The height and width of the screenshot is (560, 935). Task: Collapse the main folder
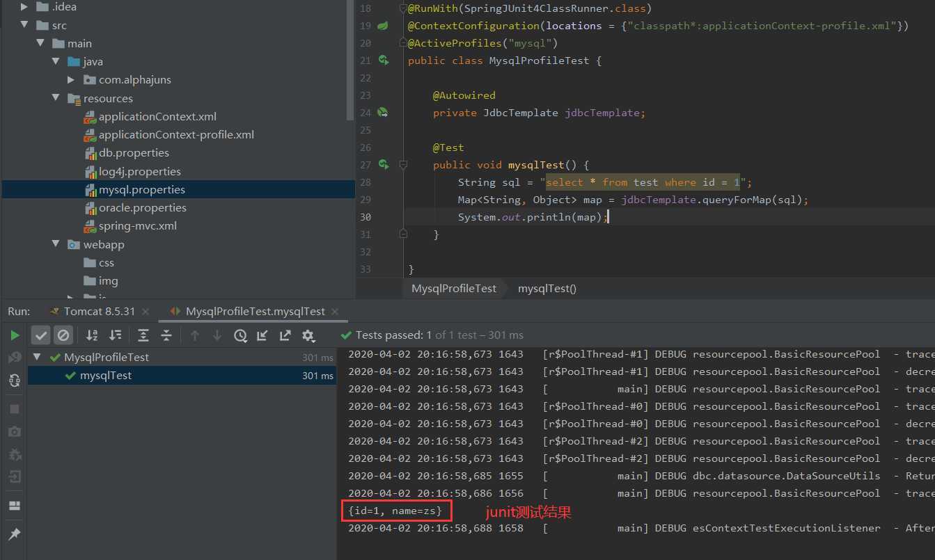coord(40,43)
